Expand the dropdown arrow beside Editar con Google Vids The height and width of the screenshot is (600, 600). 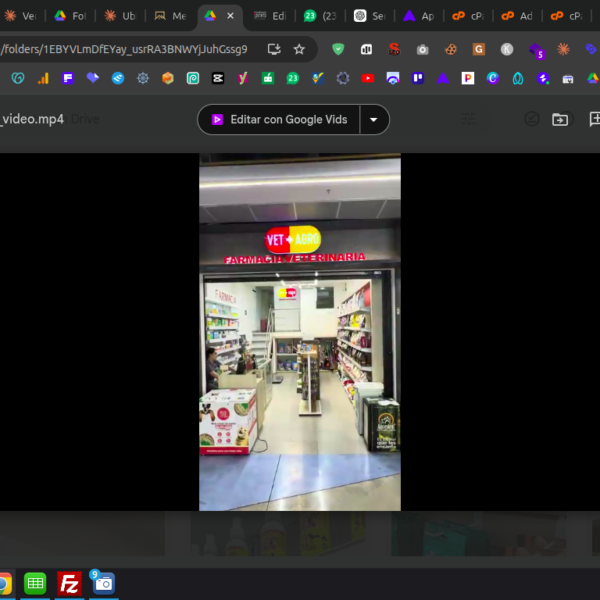pos(374,119)
